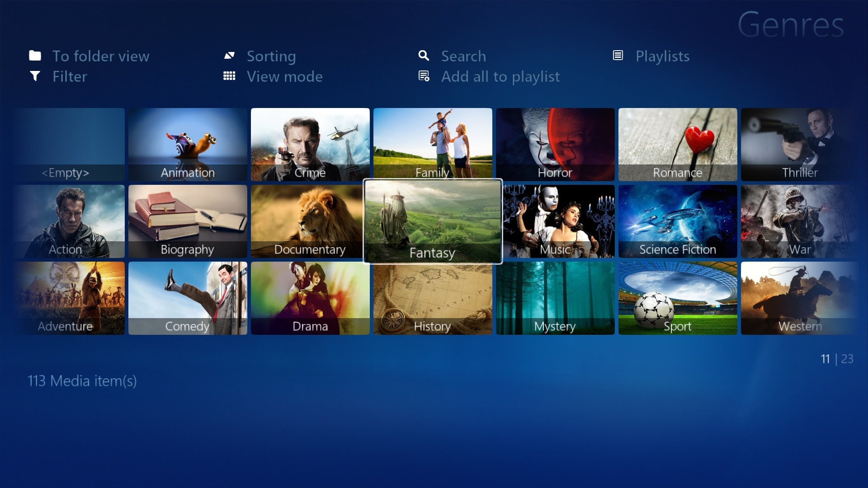Click the funnel Filter icon
The height and width of the screenshot is (488, 868).
point(35,76)
